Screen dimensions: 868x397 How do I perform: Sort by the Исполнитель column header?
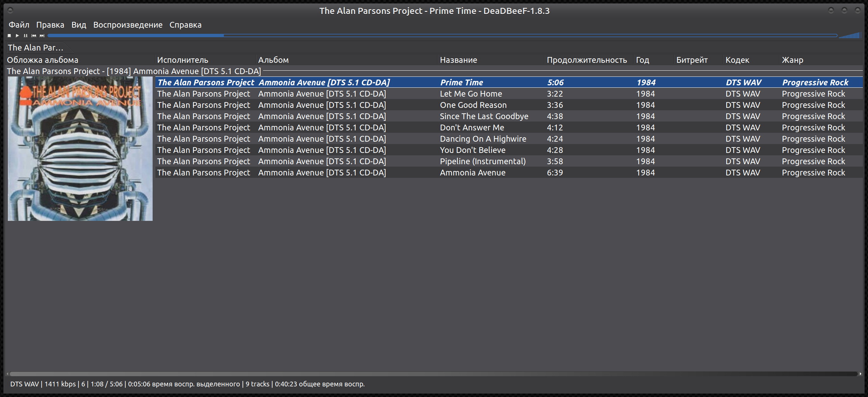pyautogui.click(x=205, y=60)
